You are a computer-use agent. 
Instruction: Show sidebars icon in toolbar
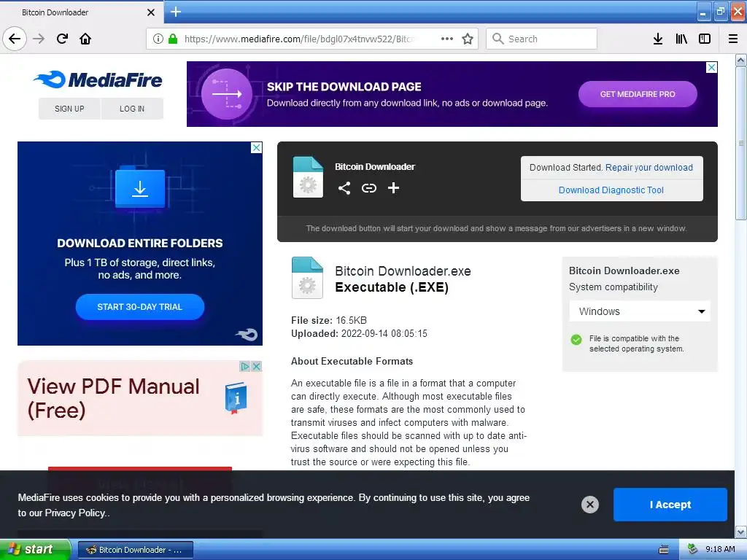pyautogui.click(x=705, y=39)
